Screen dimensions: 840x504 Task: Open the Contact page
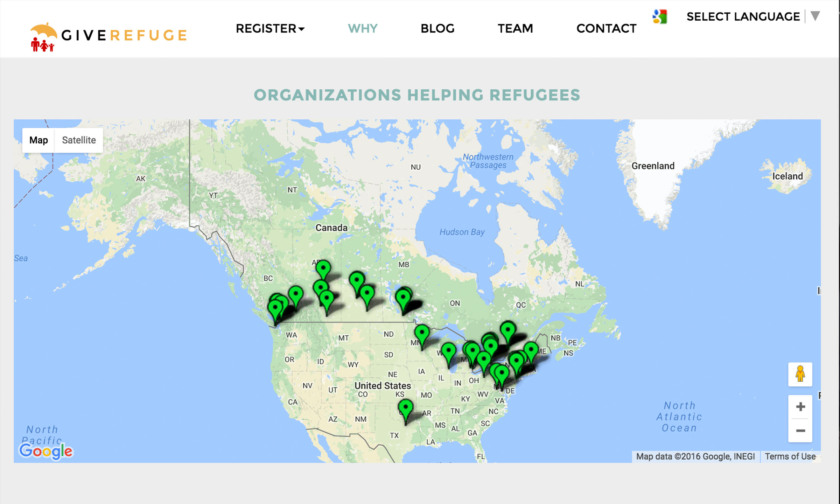(607, 28)
